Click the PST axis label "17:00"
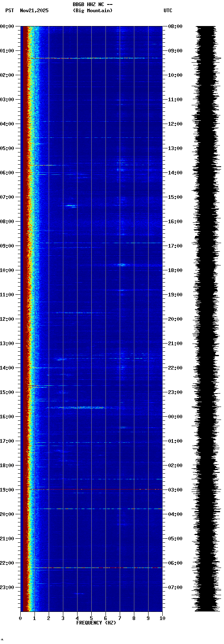 click(7, 441)
